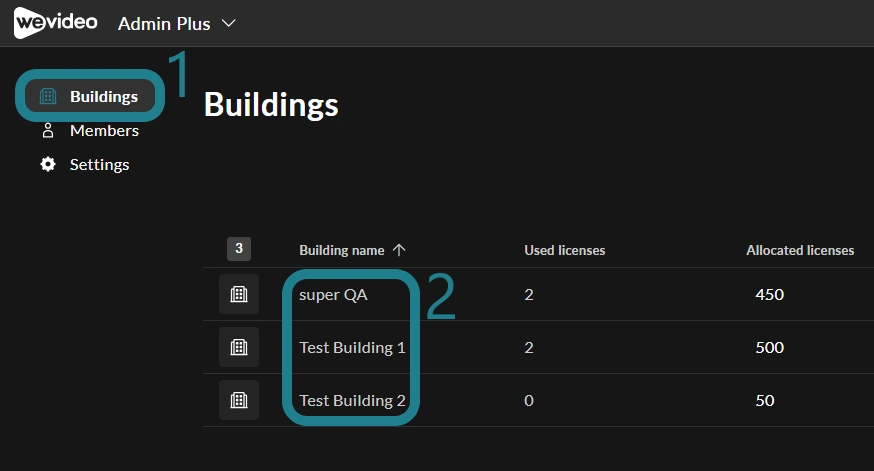Click the Admin Plus title text
Screen dimensions: 874x471
click(164, 23)
